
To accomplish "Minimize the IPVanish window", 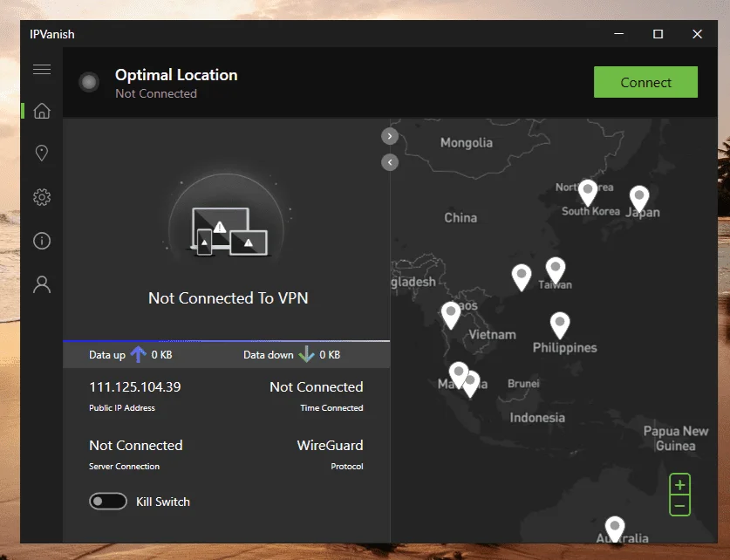I will (x=618, y=34).
